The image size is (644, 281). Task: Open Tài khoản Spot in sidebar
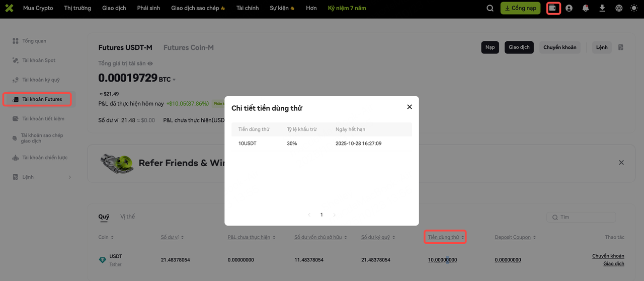pyautogui.click(x=39, y=60)
